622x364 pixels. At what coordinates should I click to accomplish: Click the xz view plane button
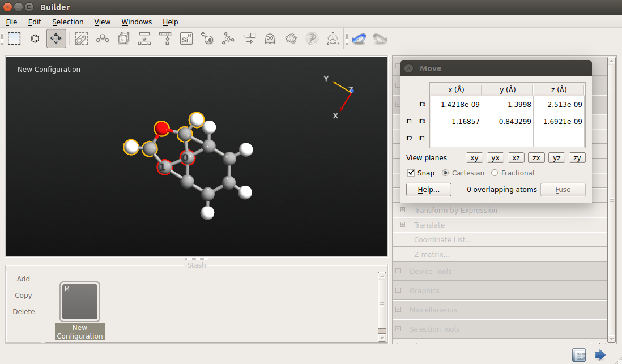pyautogui.click(x=516, y=158)
